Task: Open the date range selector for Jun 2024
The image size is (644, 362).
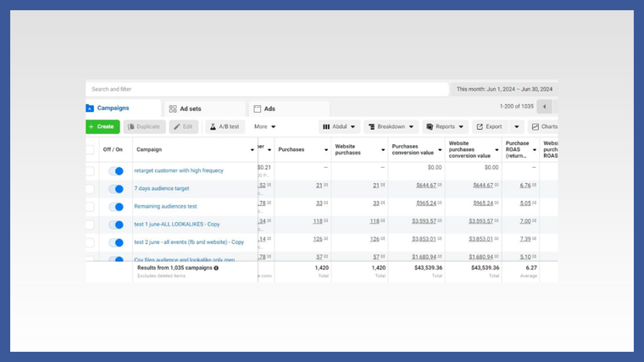Action: 504,89
